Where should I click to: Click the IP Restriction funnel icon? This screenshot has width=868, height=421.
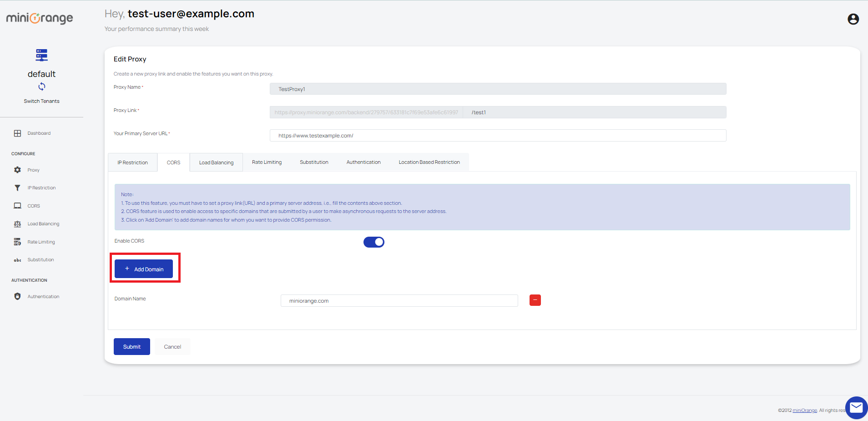(x=17, y=188)
